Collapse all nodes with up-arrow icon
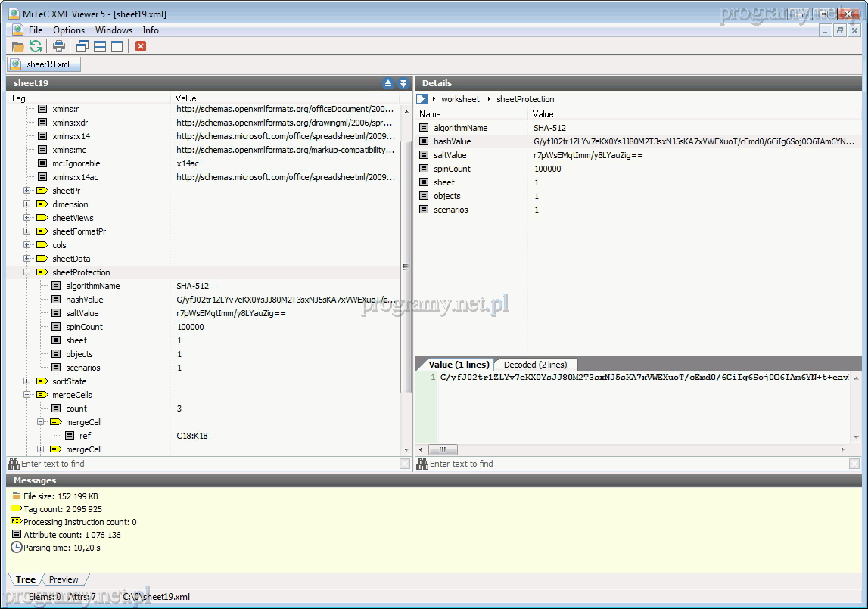The image size is (868, 609). coord(388,83)
